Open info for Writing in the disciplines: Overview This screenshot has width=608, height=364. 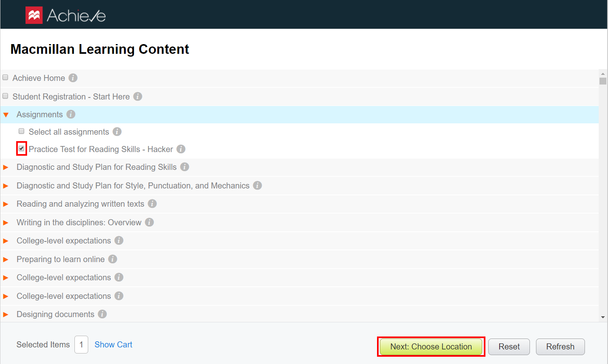coord(149,222)
